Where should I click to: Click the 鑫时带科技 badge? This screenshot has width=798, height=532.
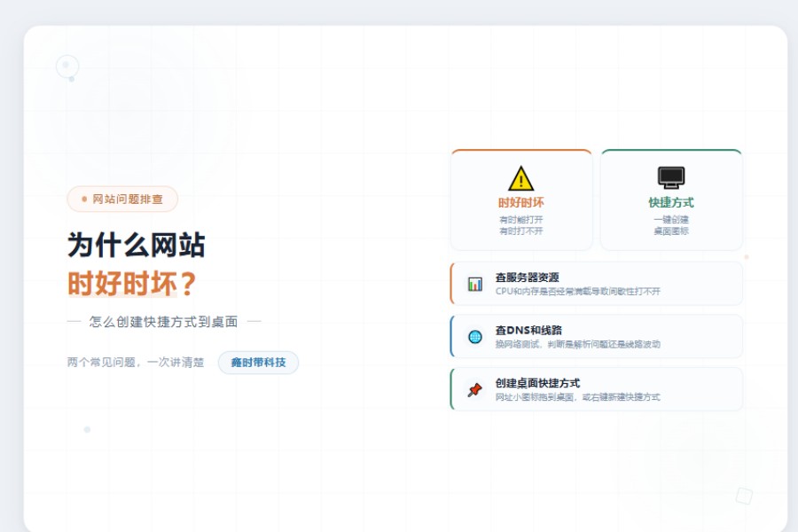pyautogui.click(x=258, y=363)
